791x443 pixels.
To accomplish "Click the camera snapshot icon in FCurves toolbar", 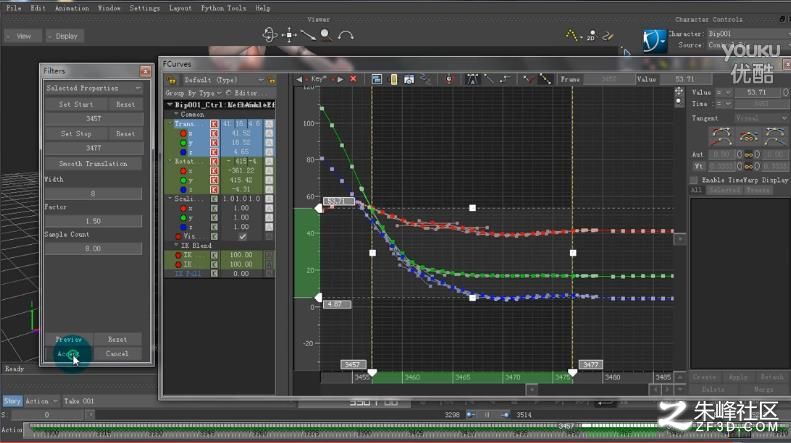I will [x=409, y=79].
